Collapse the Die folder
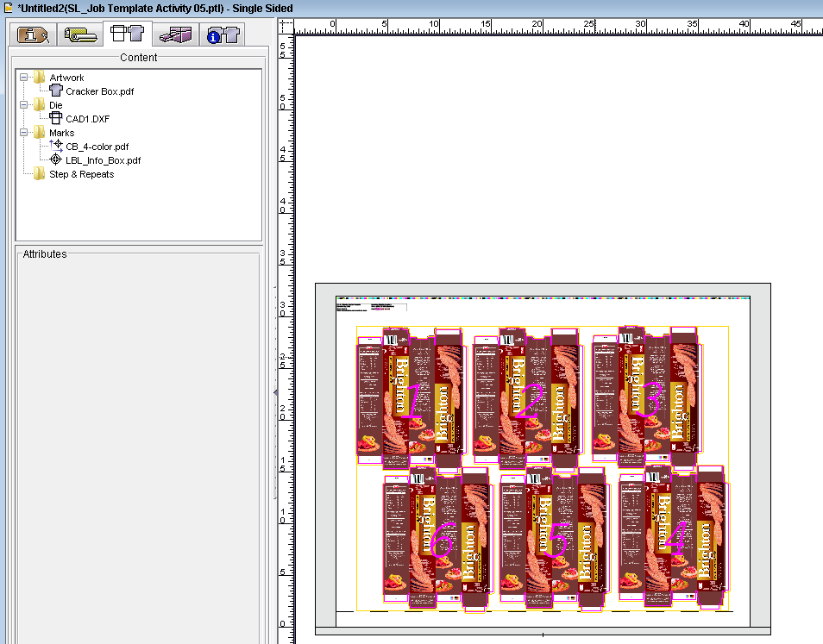Screen dimensions: 823x644 tap(23, 105)
